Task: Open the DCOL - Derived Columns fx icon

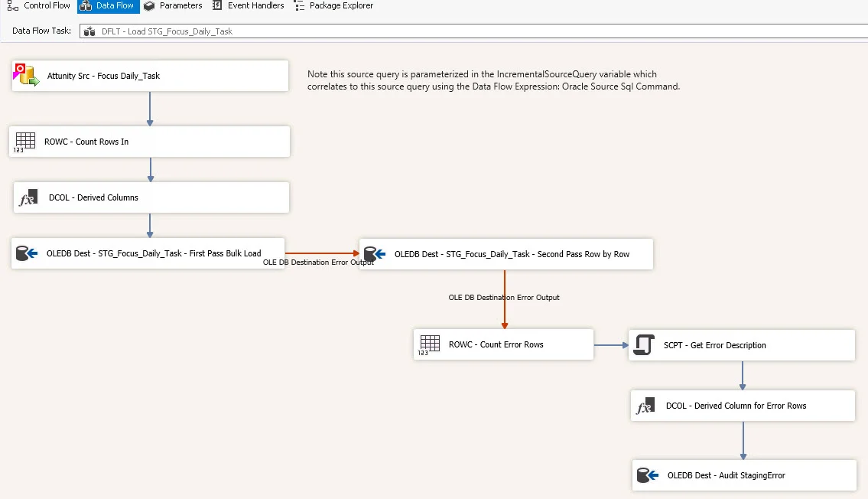Action: pos(26,197)
